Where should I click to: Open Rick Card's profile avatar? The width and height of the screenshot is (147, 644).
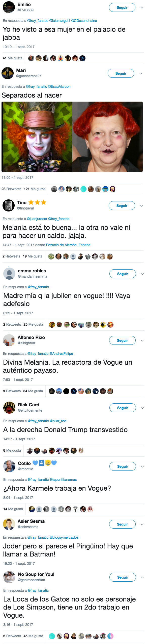pos(9,408)
